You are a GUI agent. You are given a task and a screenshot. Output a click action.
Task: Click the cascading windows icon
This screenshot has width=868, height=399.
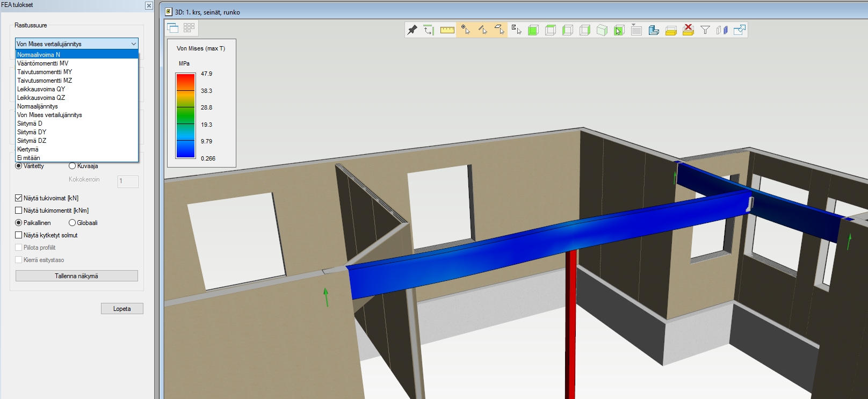click(173, 28)
